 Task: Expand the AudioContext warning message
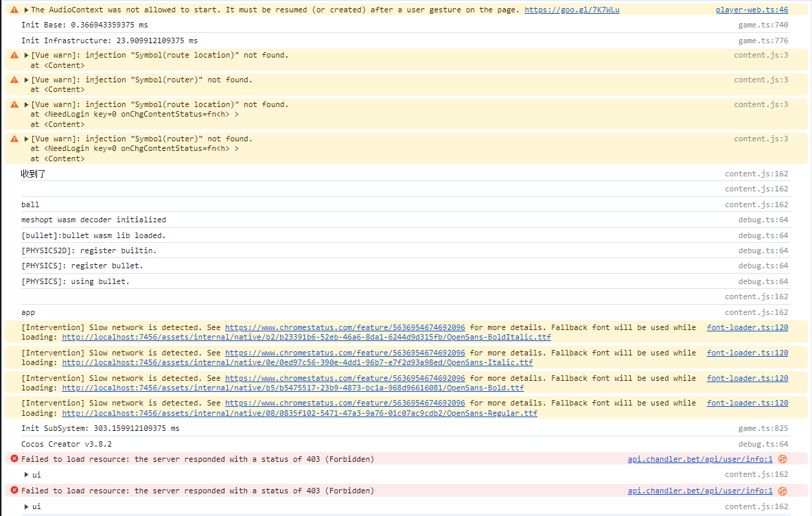26,10
